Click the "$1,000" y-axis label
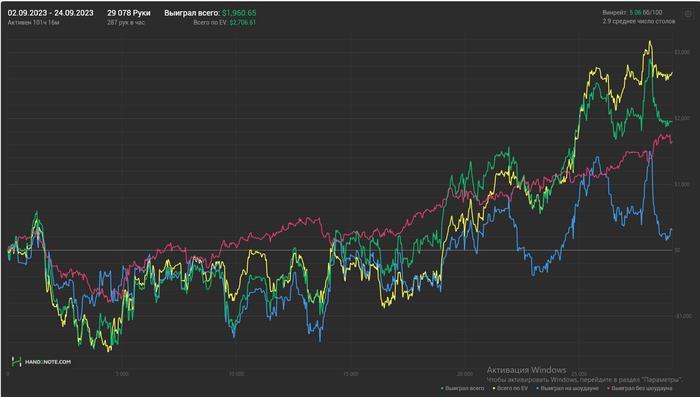This screenshot has width=700, height=397. pos(682,184)
